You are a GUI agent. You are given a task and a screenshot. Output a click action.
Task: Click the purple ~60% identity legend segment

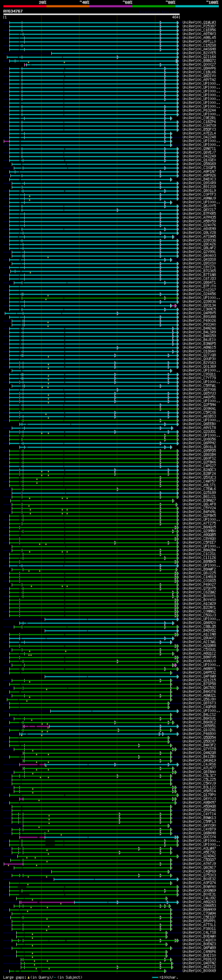point(111,7)
